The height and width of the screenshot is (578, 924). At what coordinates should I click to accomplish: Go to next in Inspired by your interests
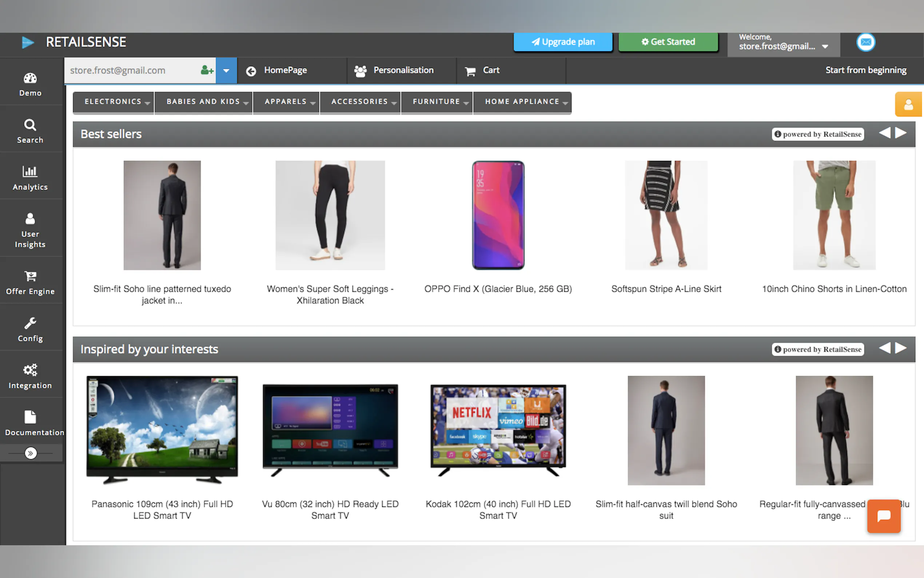(901, 348)
